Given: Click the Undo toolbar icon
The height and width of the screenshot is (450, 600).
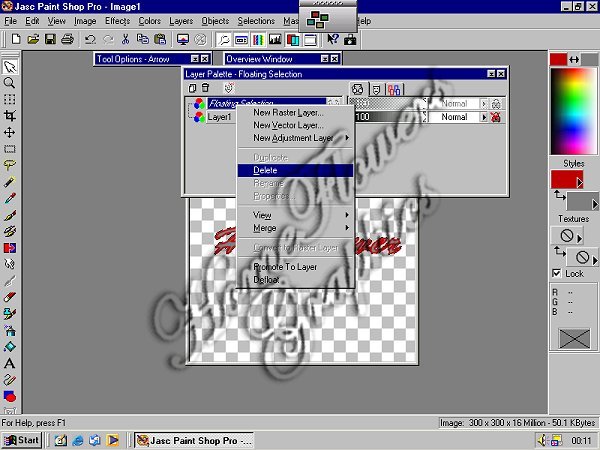Looking at the screenshot, I should point(90,39).
